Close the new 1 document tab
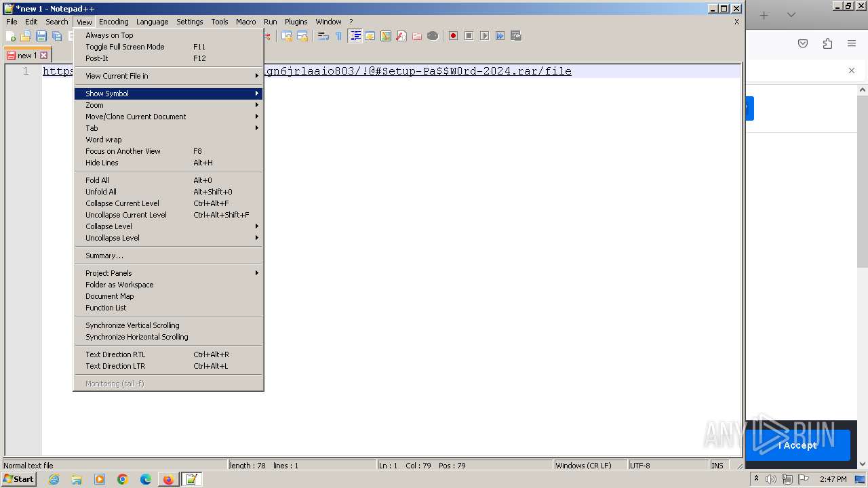Viewport: 868px width, 488px height. 44,56
